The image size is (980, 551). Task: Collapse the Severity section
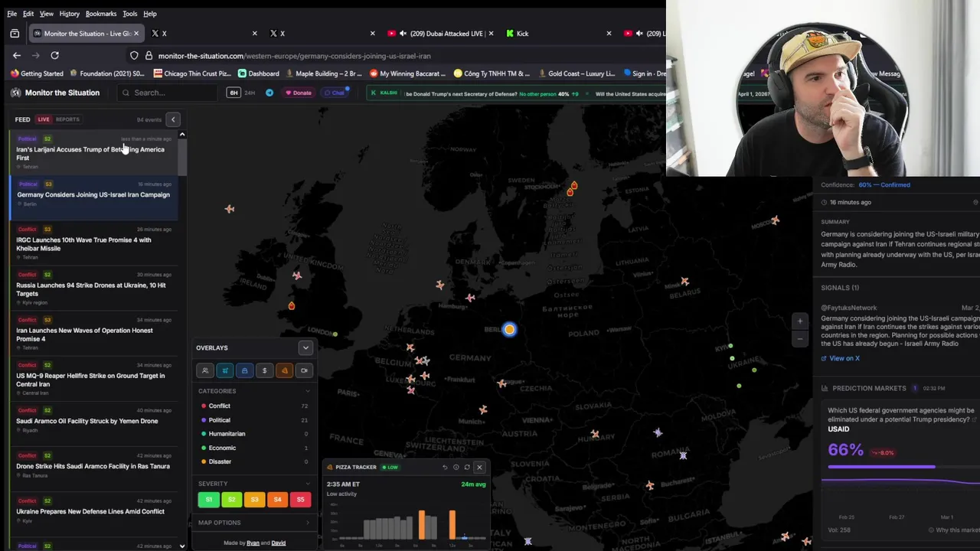point(308,484)
